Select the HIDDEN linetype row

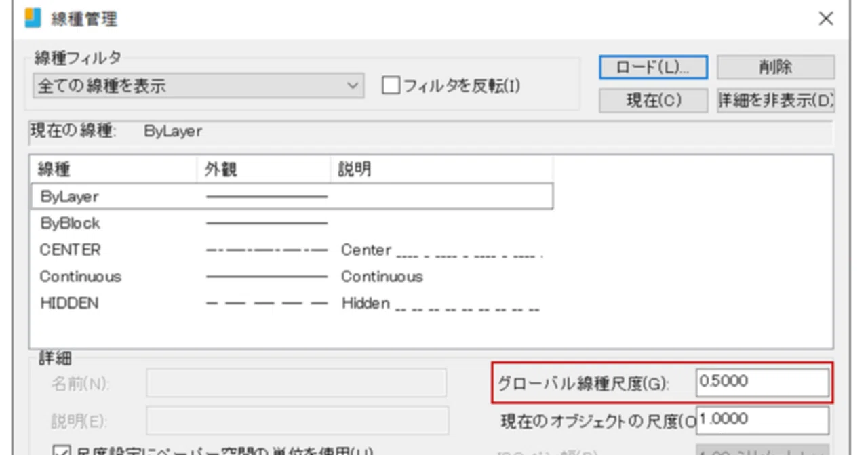[292, 303]
